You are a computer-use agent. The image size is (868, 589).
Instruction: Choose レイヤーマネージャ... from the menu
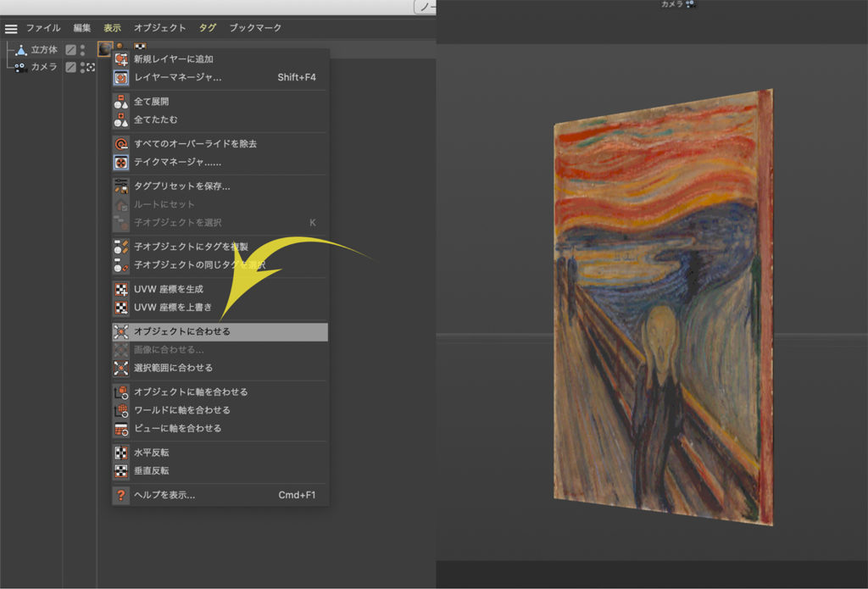point(220,77)
